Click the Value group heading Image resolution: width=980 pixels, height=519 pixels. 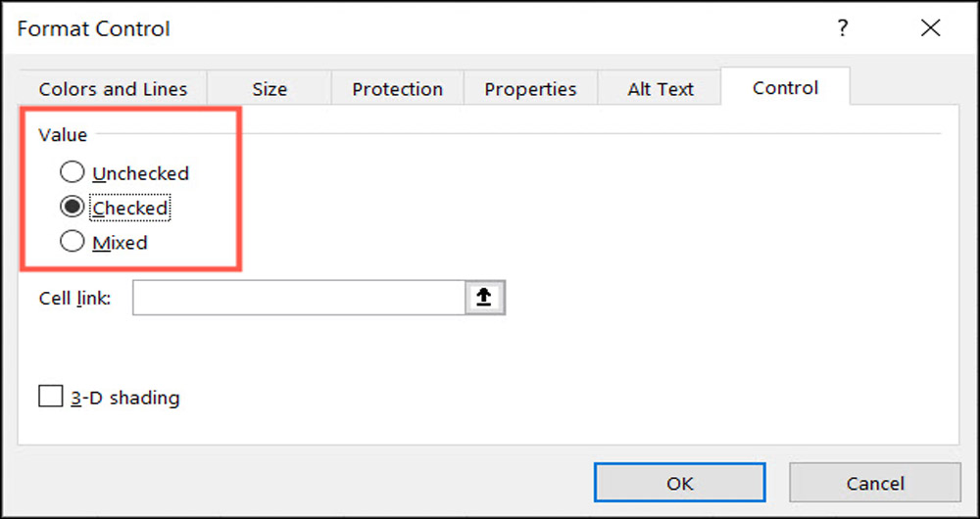click(63, 135)
